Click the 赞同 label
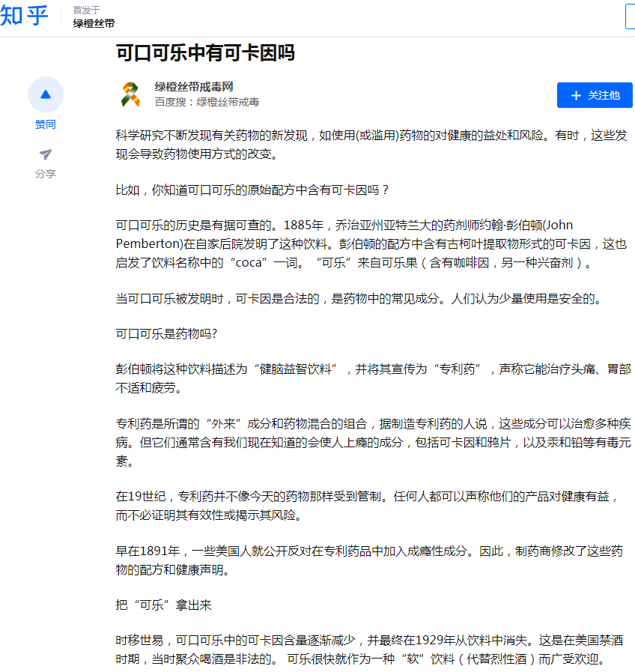This screenshot has height=672, width=635. (46, 124)
